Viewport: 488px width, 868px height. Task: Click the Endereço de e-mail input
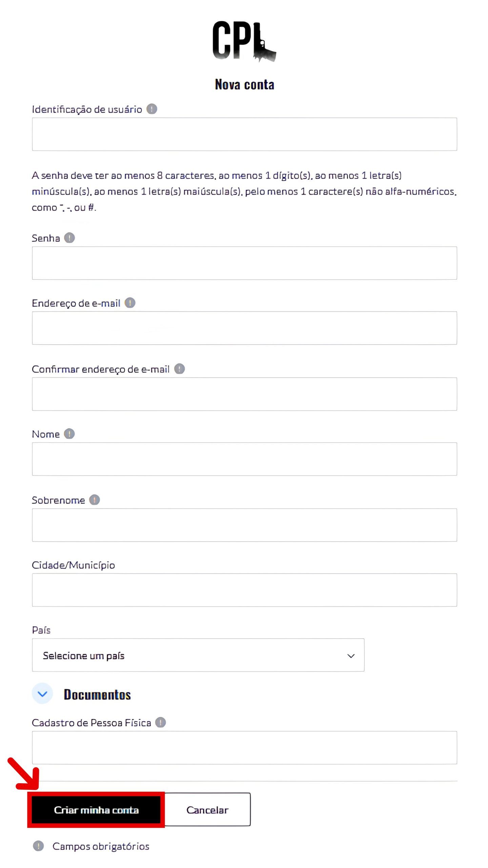(244, 328)
